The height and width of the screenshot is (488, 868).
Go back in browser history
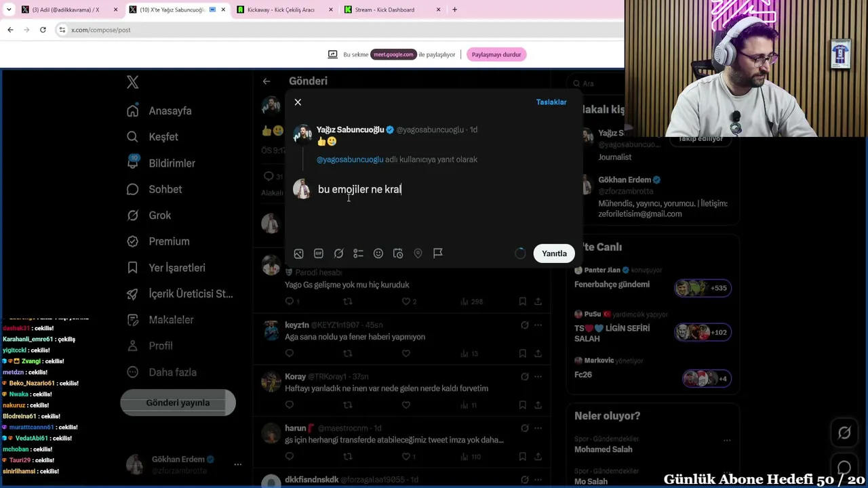click(x=10, y=30)
